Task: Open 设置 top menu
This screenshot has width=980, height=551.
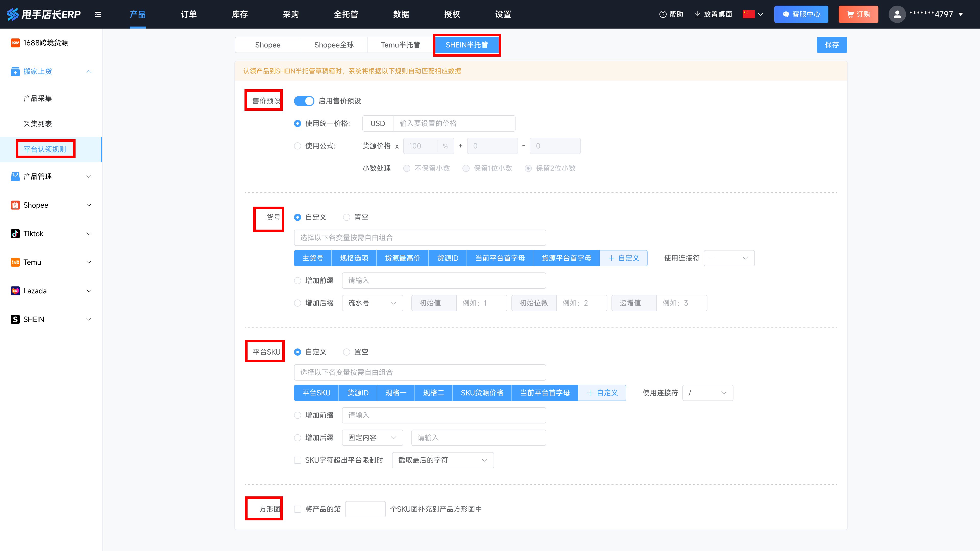Action: pos(503,15)
